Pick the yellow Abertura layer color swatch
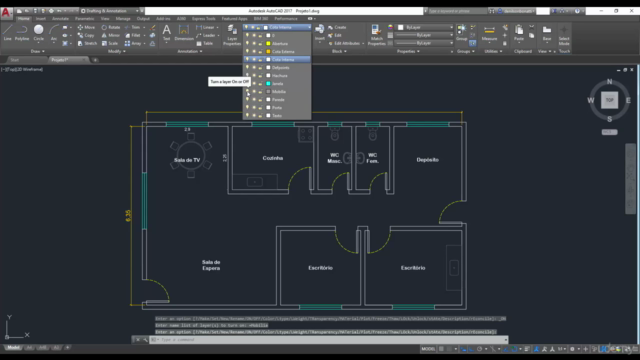 tap(268, 43)
